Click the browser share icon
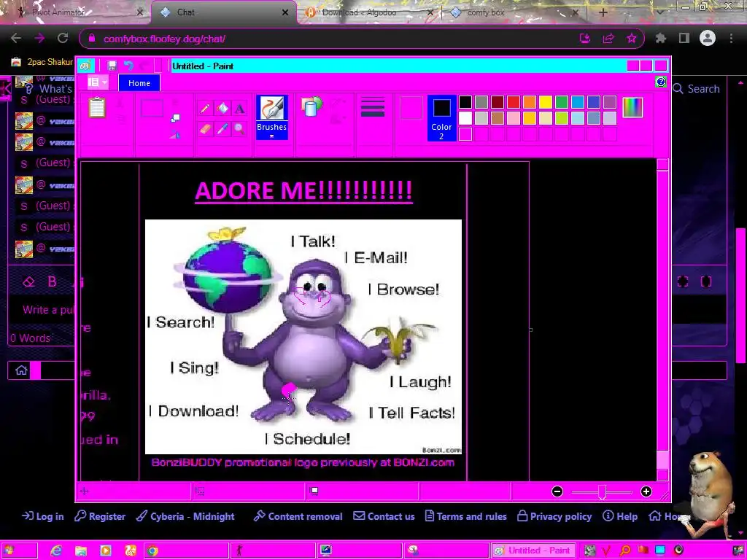 point(608,39)
